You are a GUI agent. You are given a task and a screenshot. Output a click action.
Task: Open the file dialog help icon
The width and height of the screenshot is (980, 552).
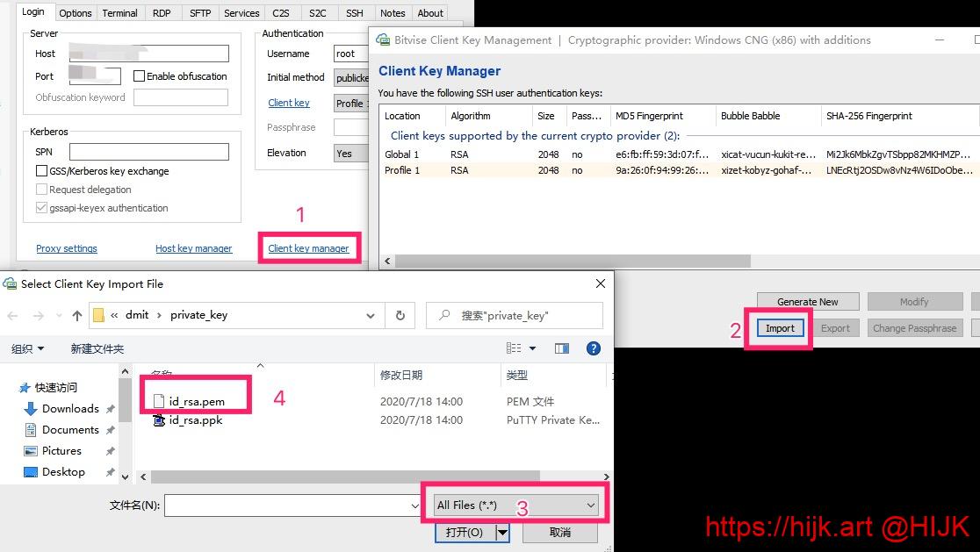593,348
